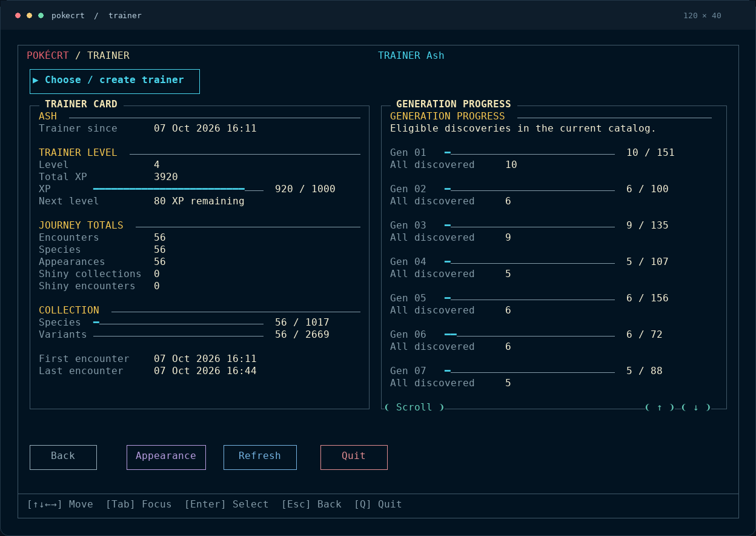Click the Variants collection progress bar
The width and height of the screenshot is (756, 536).
point(178,335)
